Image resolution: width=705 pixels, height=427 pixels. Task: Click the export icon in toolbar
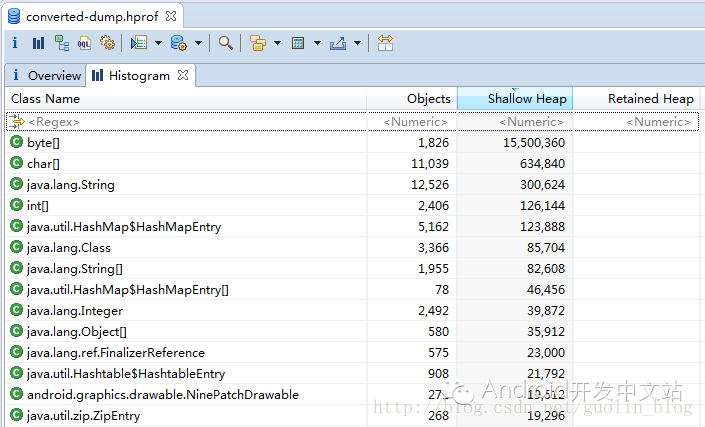point(338,43)
